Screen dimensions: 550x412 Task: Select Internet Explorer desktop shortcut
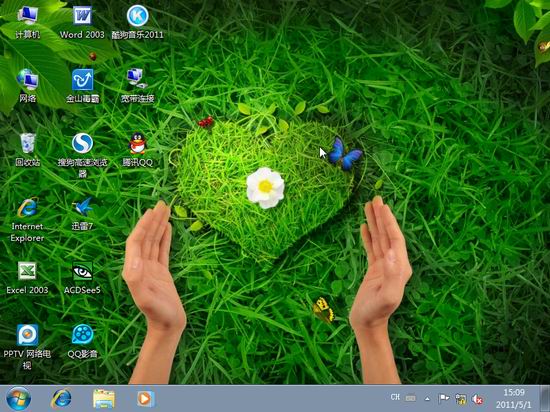[27, 220]
